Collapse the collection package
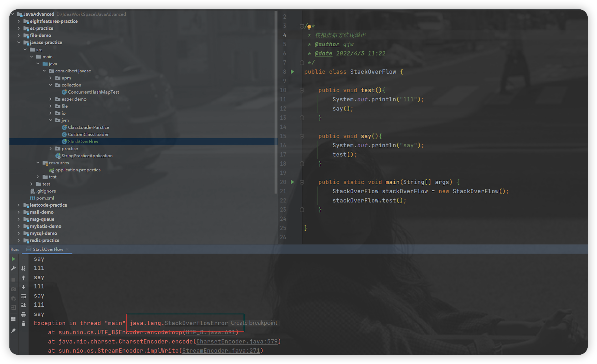This screenshot has width=597, height=364. [x=51, y=85]
